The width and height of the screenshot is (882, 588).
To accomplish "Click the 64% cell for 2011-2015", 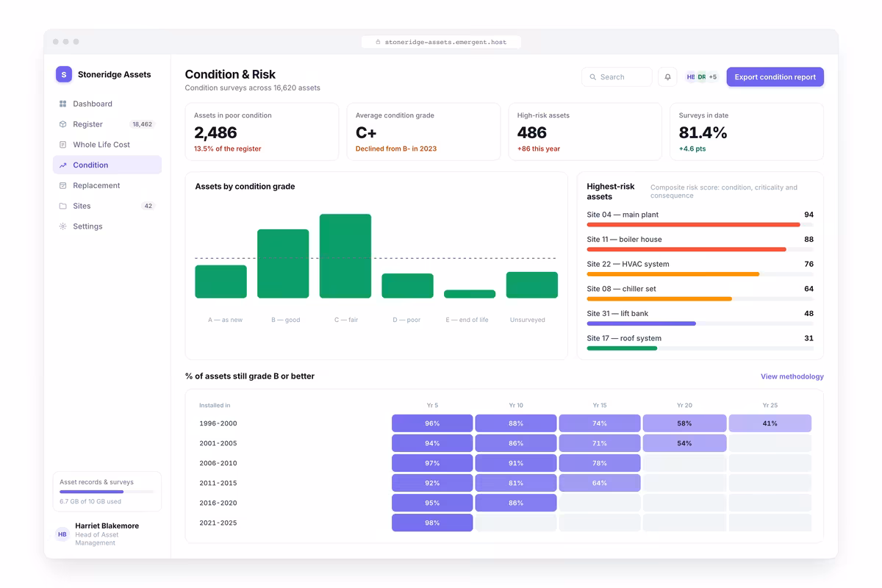I will (x=600, y=483).
